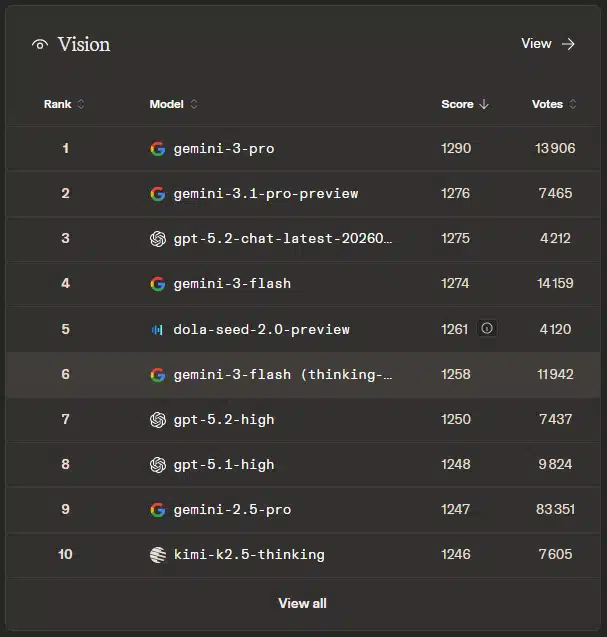Sort the table by Votes column
607x637 pixels.
554,104
